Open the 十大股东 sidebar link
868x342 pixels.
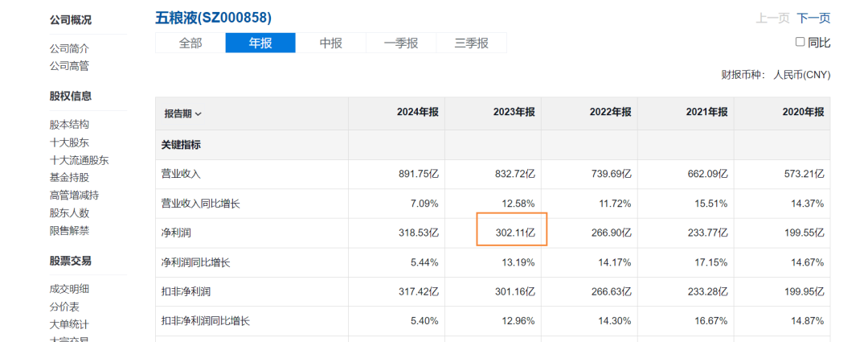pyautogui.click(x=69, y=142)
